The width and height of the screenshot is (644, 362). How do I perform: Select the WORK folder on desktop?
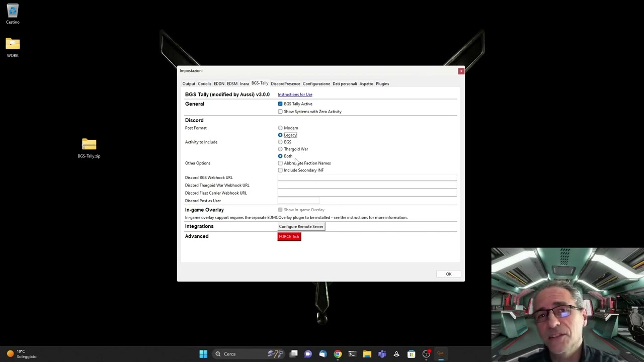click(x=13, y=48)
